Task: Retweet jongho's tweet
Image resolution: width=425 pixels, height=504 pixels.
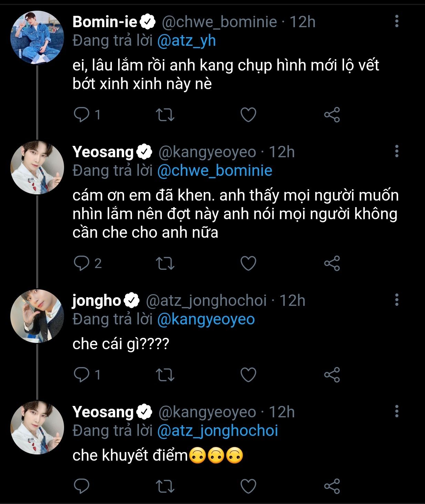Action: pyautogui.click(x=165, y=375)
